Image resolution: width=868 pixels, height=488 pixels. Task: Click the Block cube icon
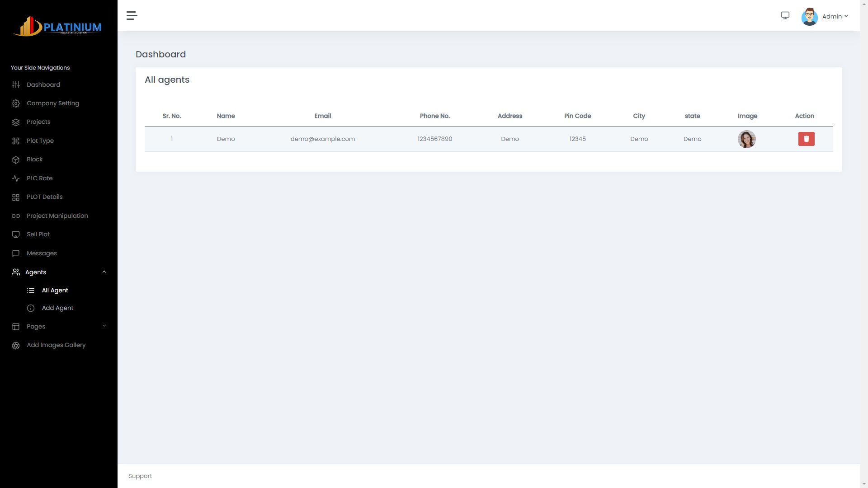(x=16, y=160)
